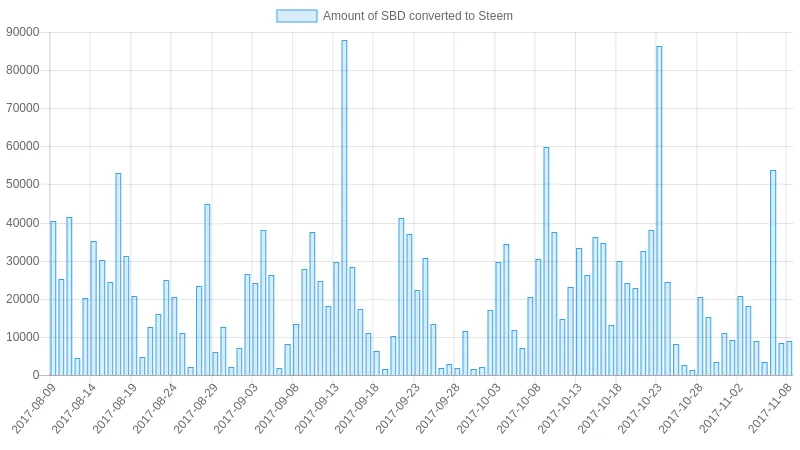This screenshot has width=800, height=450.
Task: Select the 2017-10-09 bar reaching about 60000
Action: point(546,261)
